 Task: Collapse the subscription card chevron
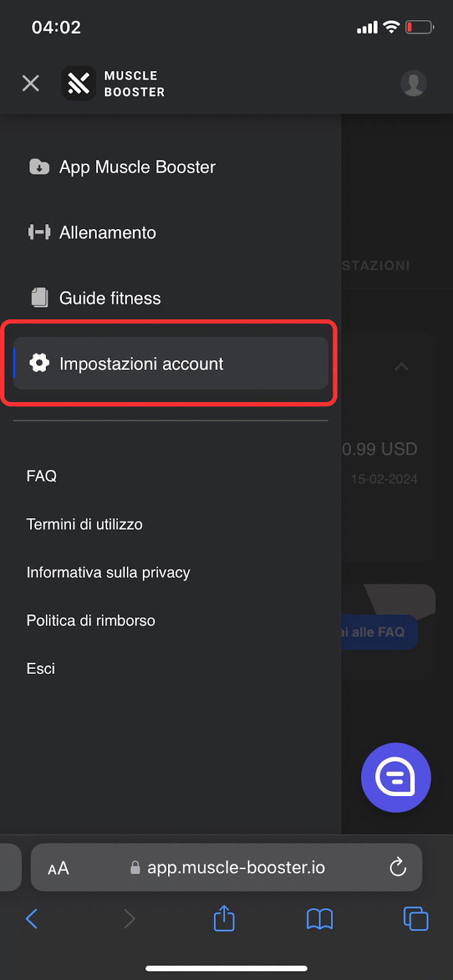pos(402,367)
